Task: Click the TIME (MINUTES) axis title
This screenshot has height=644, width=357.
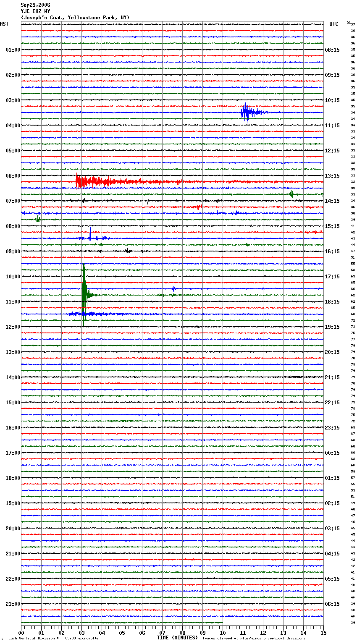Action: click(x=177, y=638)
